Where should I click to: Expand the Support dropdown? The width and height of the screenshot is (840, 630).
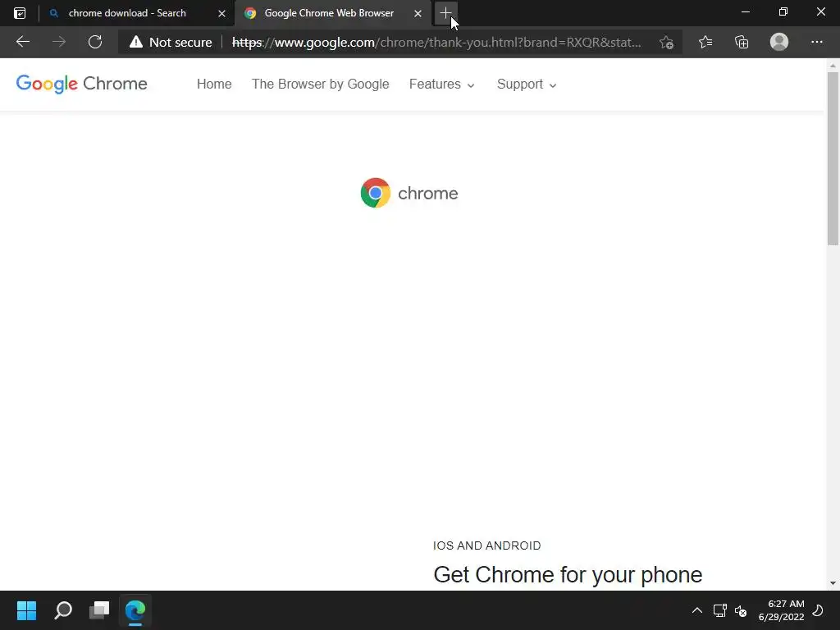coord(527,84)
